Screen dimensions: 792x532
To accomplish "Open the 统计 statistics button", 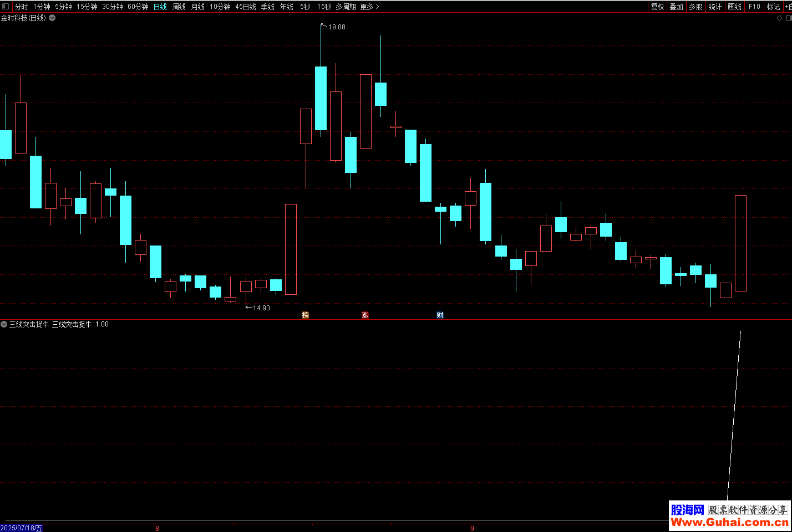I will tap(715, 7).
